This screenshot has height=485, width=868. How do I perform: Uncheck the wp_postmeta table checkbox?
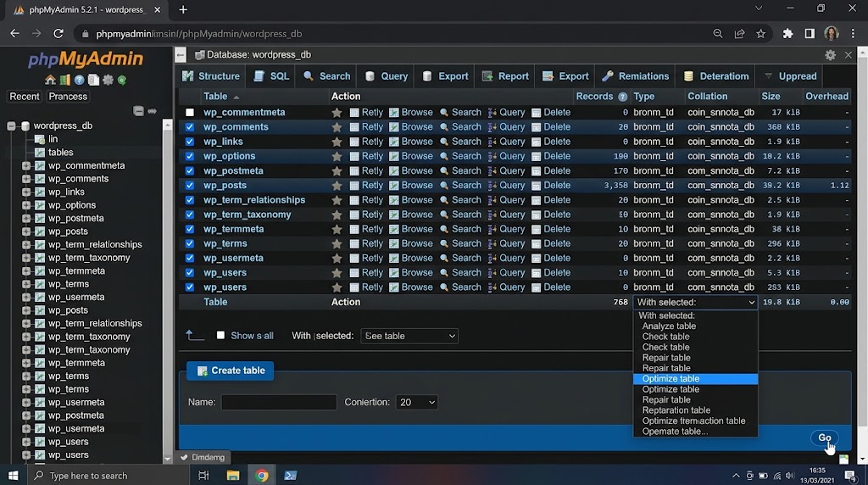(190, 171)
